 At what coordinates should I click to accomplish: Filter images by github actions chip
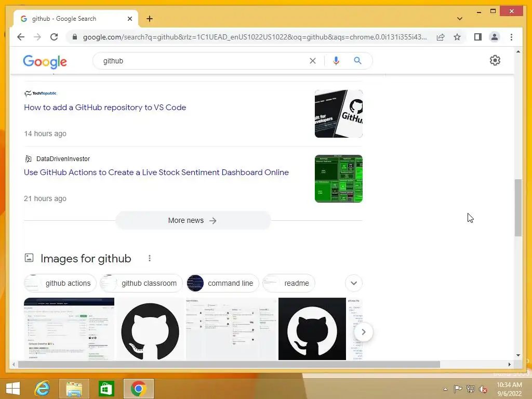tap(60, 283)
